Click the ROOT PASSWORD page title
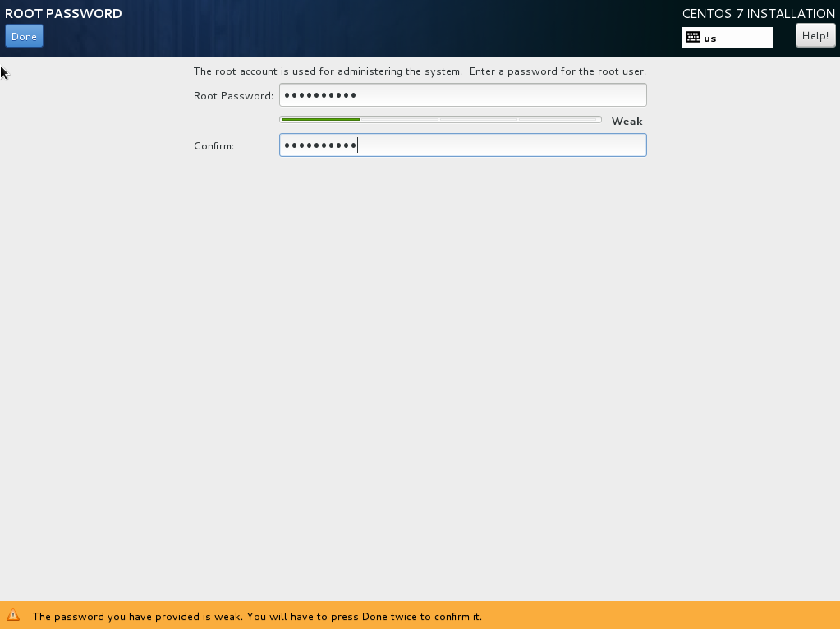 click(63, 14)
